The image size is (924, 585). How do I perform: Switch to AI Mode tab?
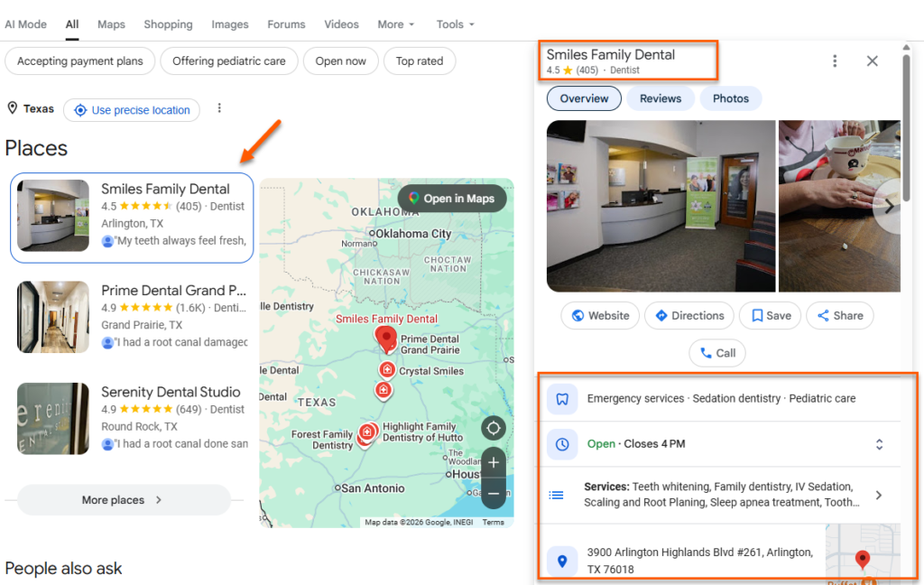point(26,24)
